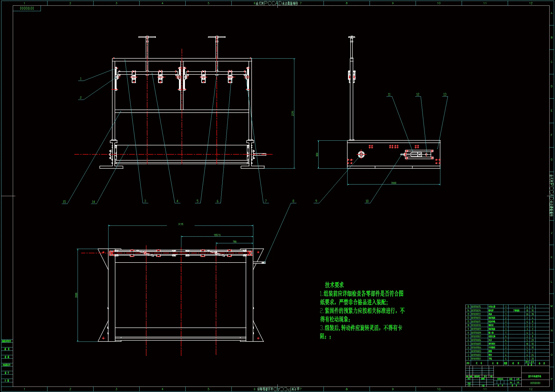Click the 2000 dimension under side view
This screenshot has height=392, width=555.
pos(394,183)
